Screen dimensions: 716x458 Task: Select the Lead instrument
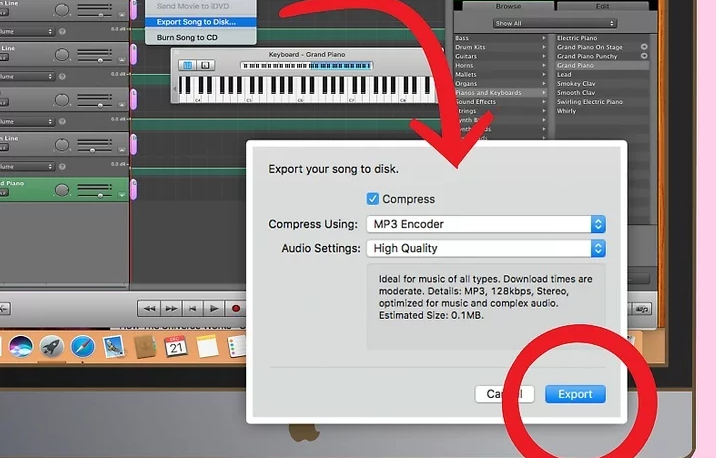click(564, 74)
